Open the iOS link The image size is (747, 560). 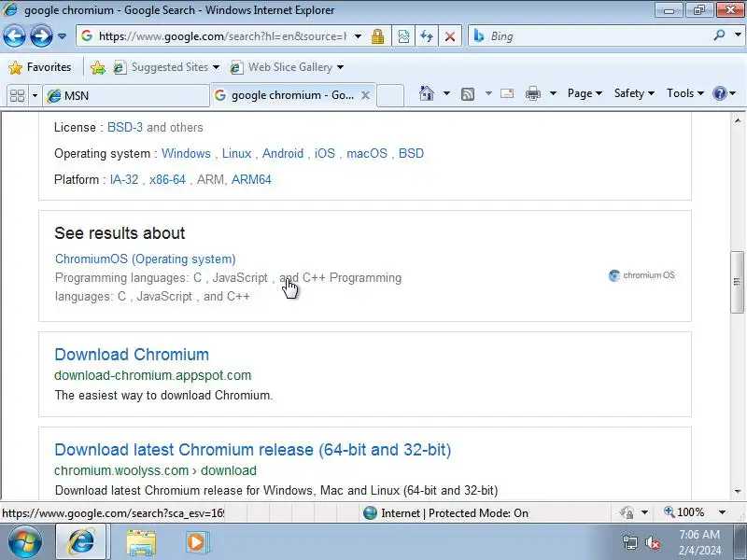(324, 153)
